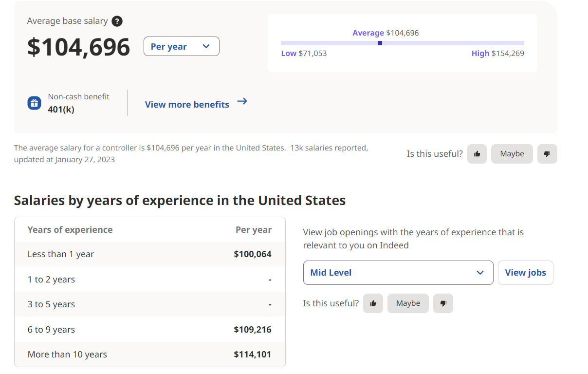Click the chevron in the Mid Level combo box

tap(480, 273)
